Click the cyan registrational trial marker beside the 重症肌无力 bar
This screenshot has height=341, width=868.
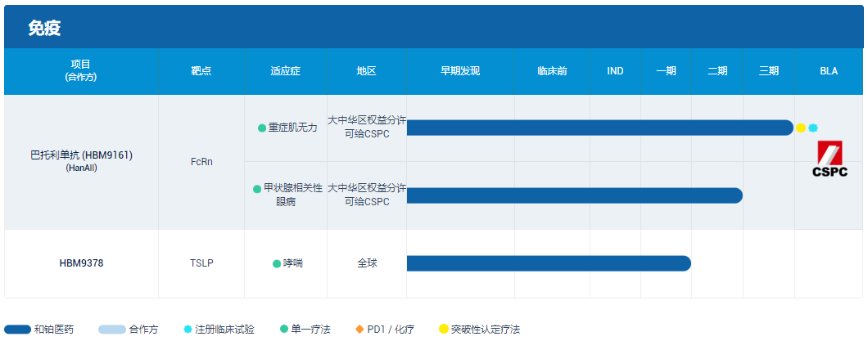coord(813,128)
